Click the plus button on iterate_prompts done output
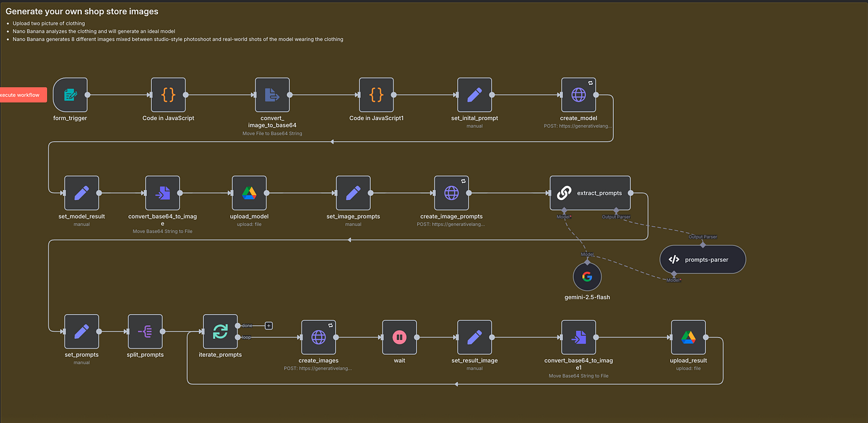The height and width of the screenshot is (423, 868). coord(268,325)
